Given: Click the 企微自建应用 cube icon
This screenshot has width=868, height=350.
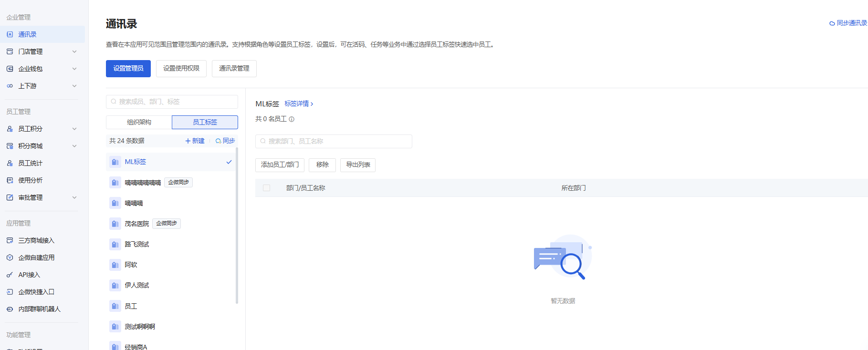Looking at the screenshot, I should click(10, 257).
